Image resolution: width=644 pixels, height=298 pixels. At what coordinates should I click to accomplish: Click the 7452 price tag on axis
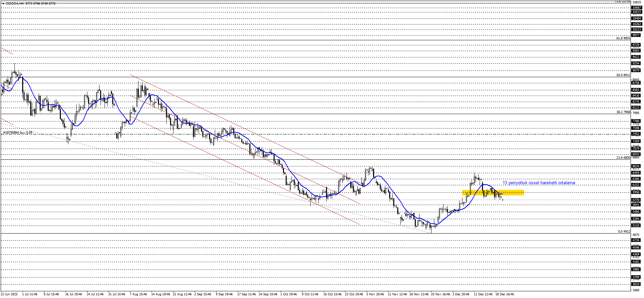(636, 134)
